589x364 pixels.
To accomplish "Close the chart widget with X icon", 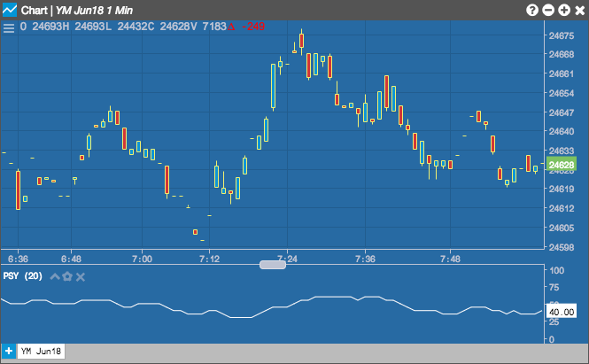I will tap(579, 10).
